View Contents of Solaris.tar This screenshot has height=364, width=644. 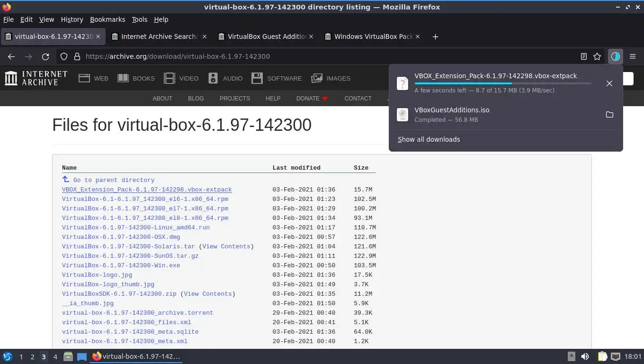tap(226, 246)
